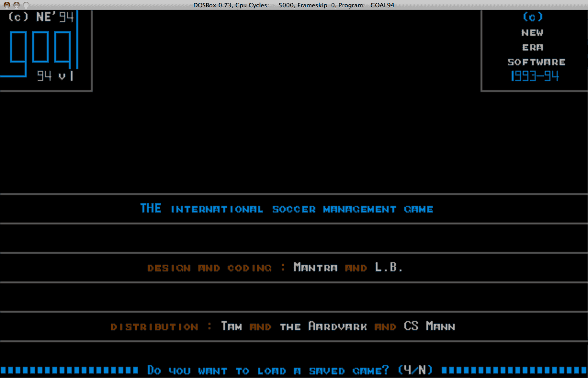Viewport: 588px width, 378px height.
Task: Click the 'Distribution' label
Action: click(x=154, y=327)
